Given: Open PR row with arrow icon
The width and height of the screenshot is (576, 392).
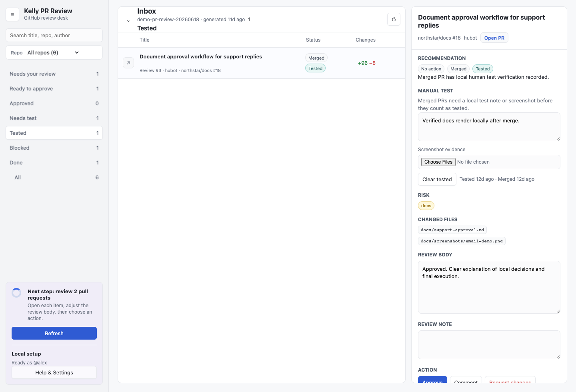Looking at the screenshot, I should 128,63.
